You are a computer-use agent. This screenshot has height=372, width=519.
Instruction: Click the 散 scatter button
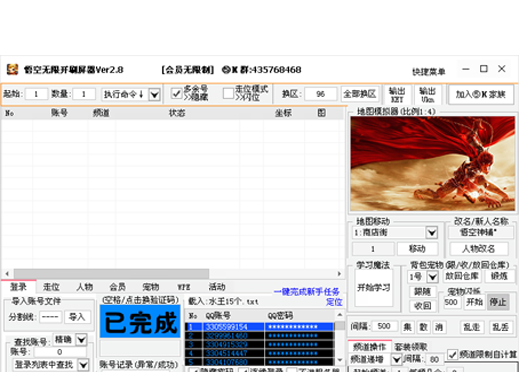click(x=423, y=327)
